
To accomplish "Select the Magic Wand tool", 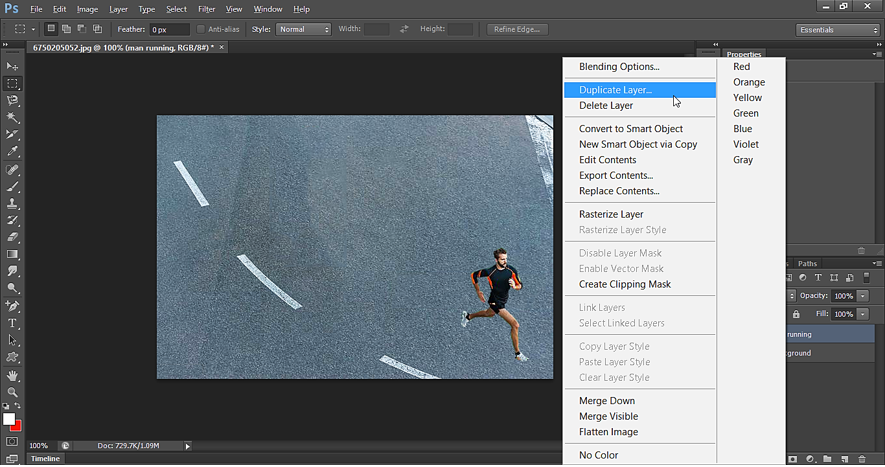I will pyautogui.click(x=13, y=117).
